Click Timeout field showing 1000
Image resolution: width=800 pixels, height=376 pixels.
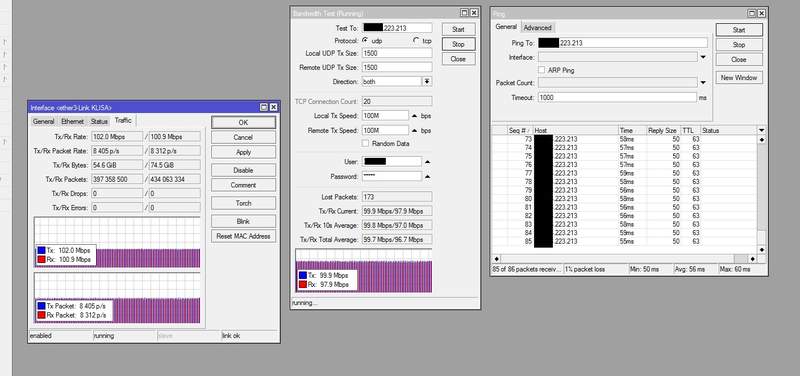[x=617, y=97]
